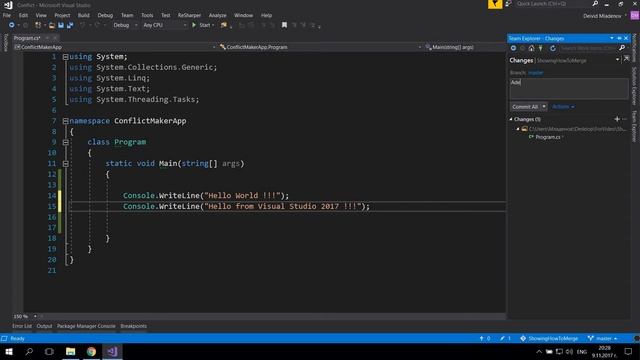Collapse the repository folder node in Changes
Screen dimensions: 640x360
pos(518,129)
